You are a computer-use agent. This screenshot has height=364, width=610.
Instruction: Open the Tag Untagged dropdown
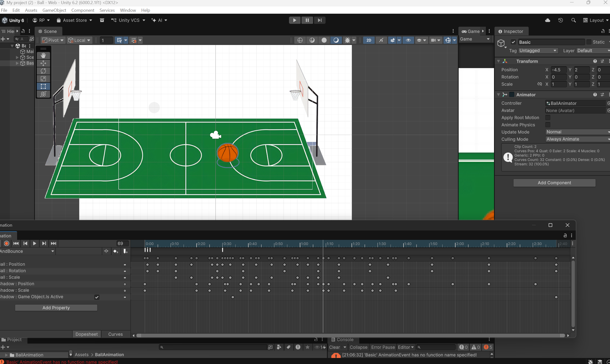538,51
